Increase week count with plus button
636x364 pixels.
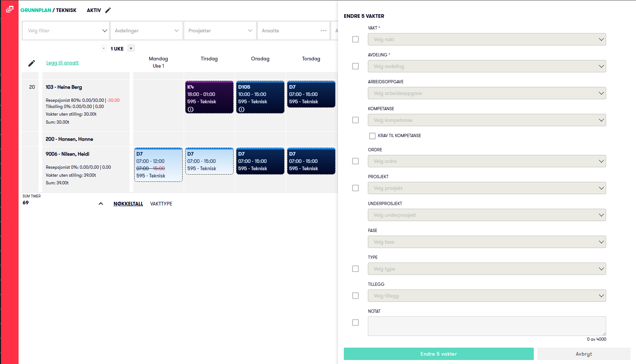131,48
